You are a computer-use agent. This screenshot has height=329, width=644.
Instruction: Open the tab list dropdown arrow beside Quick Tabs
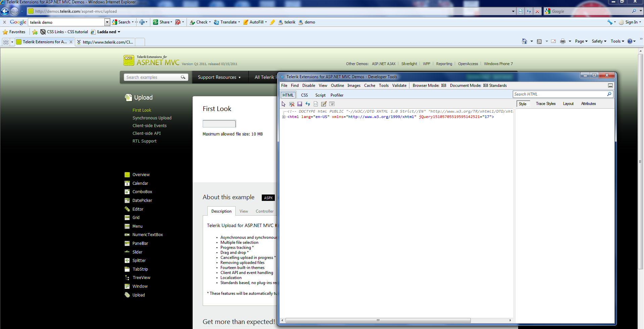12,42
